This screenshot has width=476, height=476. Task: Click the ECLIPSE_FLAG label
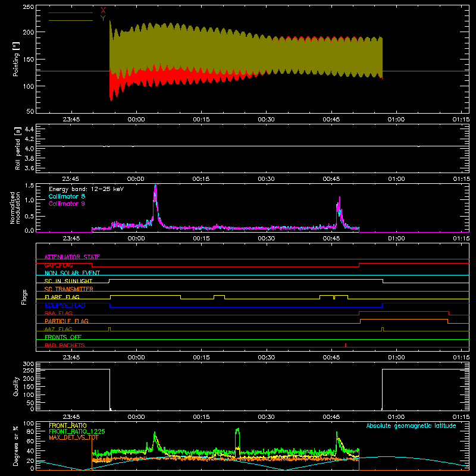tap(65, 305)
